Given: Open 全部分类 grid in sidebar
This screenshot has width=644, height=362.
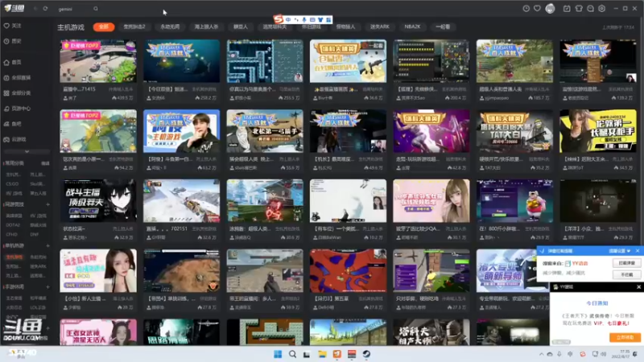Looking at the screenshot, I should pos(17,93).
